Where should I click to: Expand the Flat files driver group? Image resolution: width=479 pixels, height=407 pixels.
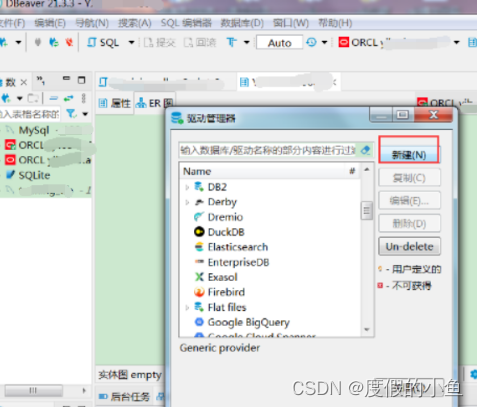187,308
